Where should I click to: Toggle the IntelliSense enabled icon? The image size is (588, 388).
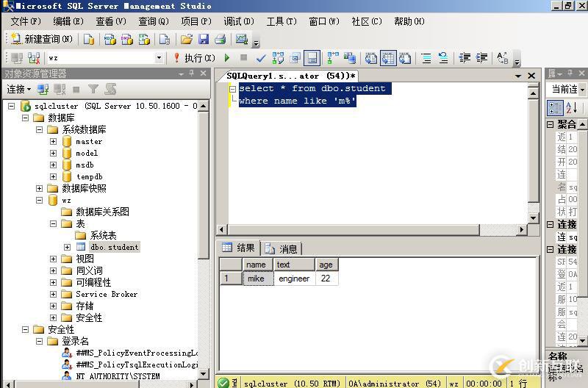312,58
